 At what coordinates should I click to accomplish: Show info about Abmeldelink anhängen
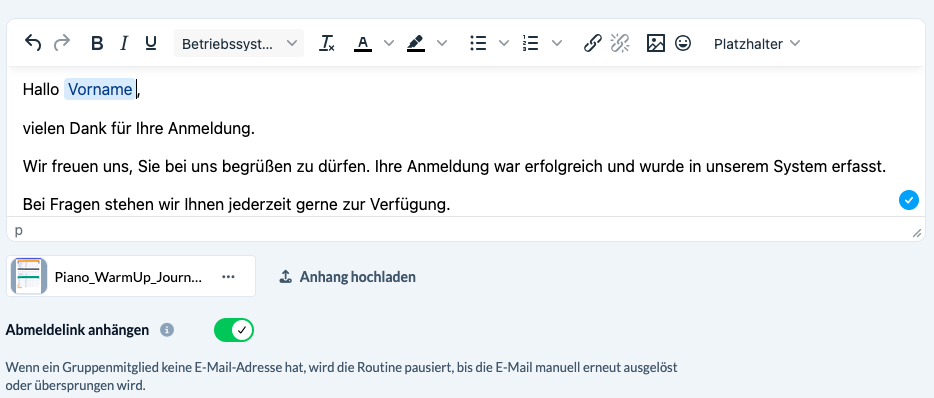tap(167, 330)
